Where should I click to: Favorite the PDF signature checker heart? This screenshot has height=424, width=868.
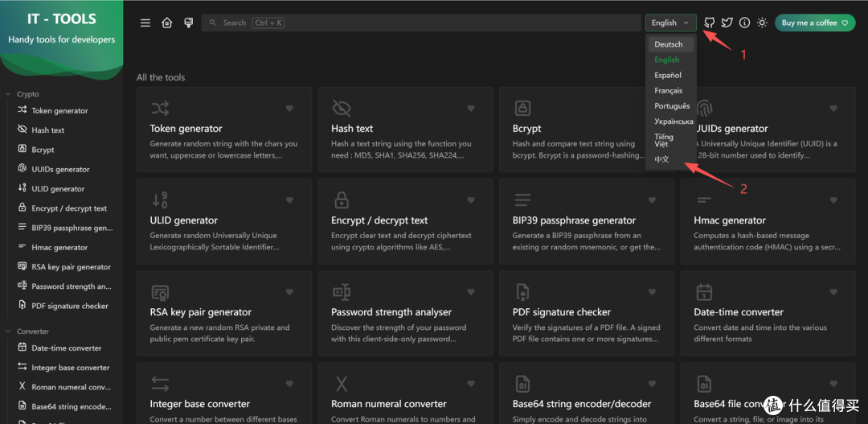coord(652,292)
